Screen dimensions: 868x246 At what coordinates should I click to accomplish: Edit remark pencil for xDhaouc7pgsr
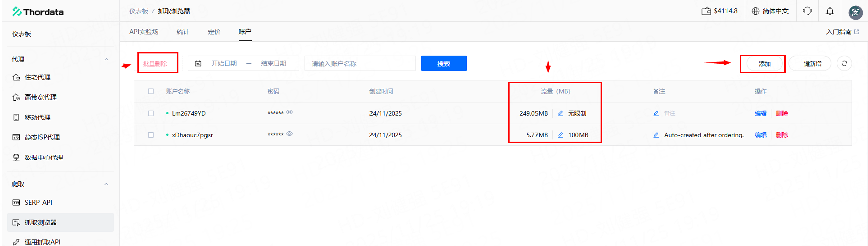click(x=656, y=135)
